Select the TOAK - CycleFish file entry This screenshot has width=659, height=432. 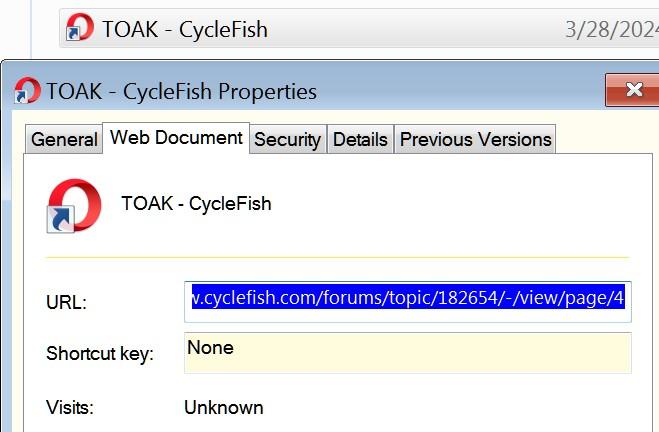click(185, 29)
